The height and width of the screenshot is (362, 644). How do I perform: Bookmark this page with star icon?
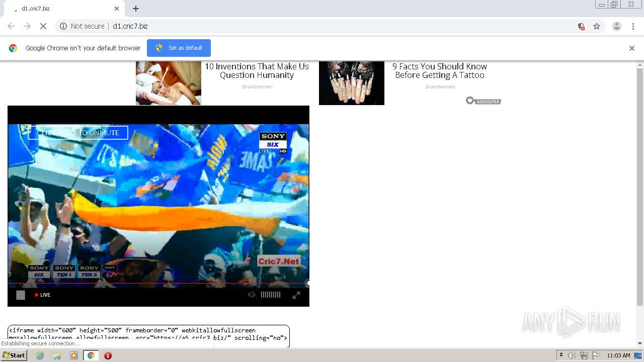click(597, 26)
